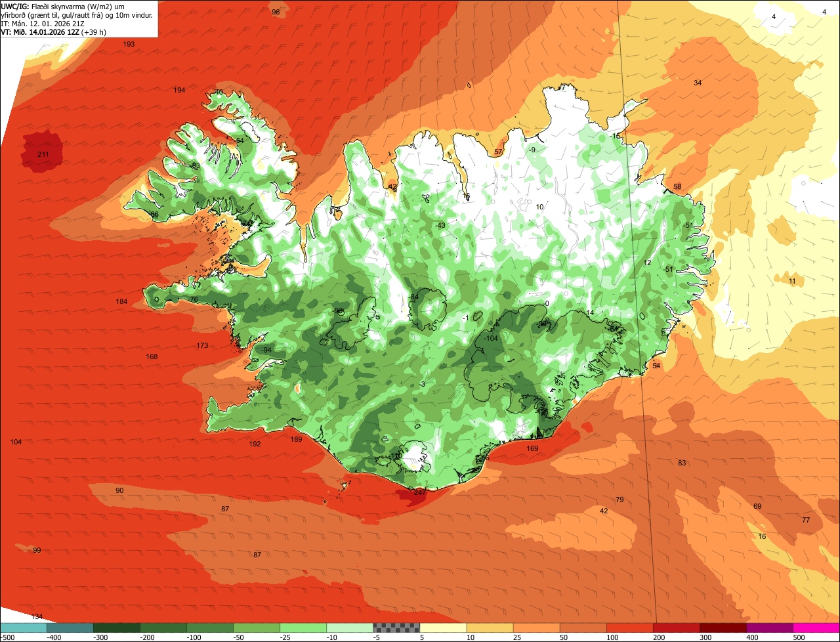Click the -400 to -300 teal legend swatch
840x642 pixels.
(70, 628)
